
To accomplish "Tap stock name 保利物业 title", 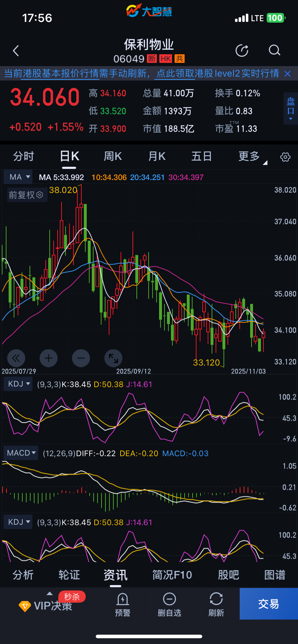I will click(149, 45).
